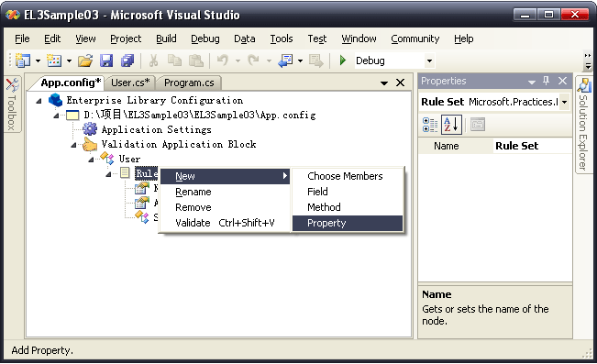
Task: Click the Redo arrow icon
Action: pos(253,61)
